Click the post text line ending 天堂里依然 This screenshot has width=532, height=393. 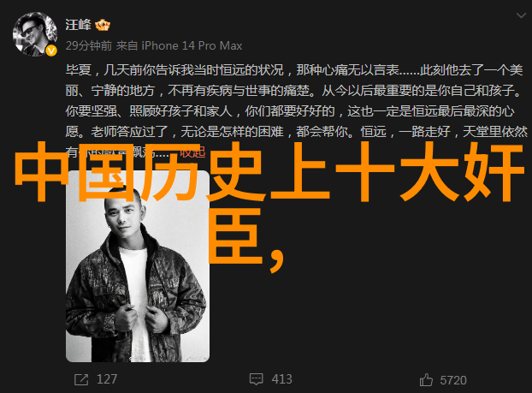pyautogui.click(x=297, y=132)
